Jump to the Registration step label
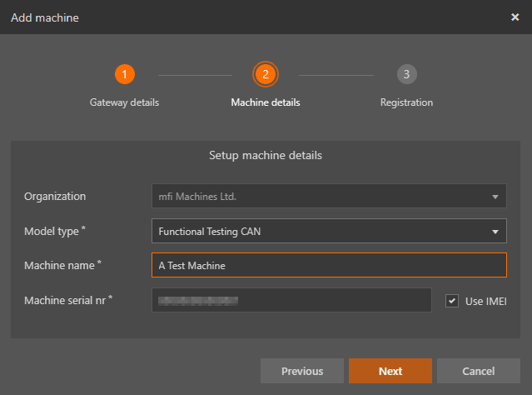The width and height of the screenshot is (532, 395). (x=406, y=102)
